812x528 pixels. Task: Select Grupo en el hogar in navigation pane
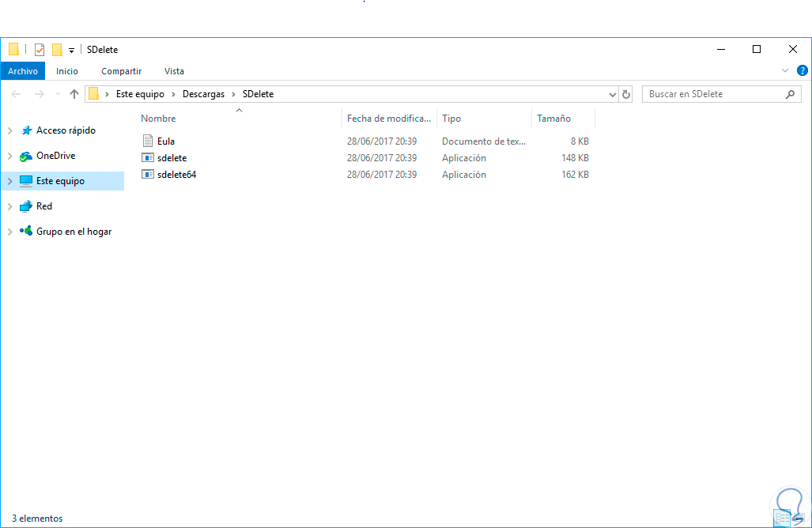74,232
